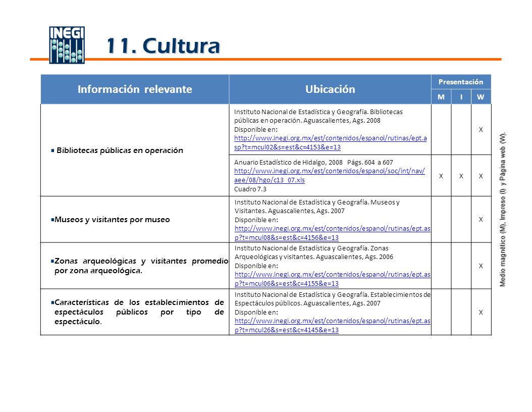Click the 'Ubicación' column header
Image resolution: width=532 pixels, height=412 pixels.
click(330, 89)
